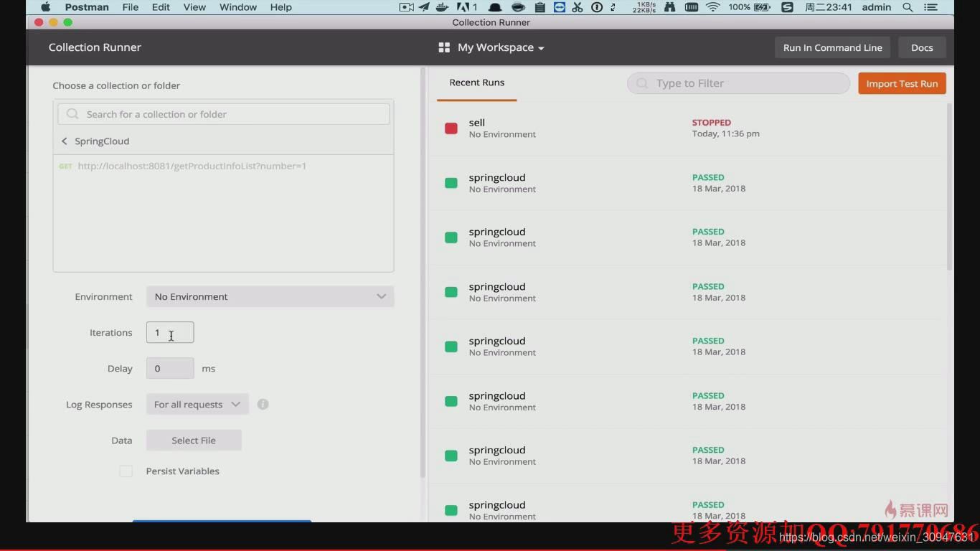Click the menu bar clock

(x=828, y=7)
